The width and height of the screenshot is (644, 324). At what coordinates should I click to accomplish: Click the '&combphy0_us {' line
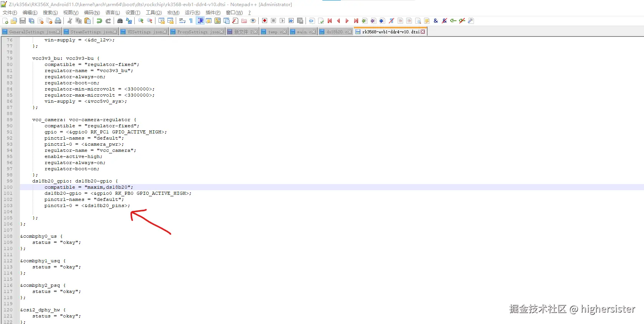(41, 236)
